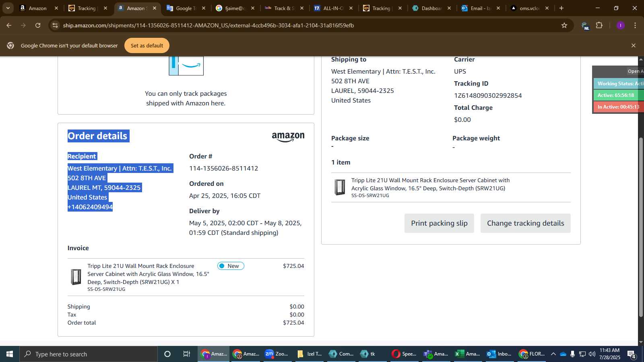Click the recipient phone number +14062409494
644x362 pixels.
(x=90, y=207)
